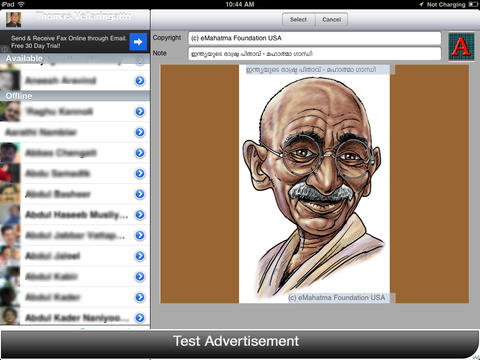Select contact name Abdul Haseeb Musliy…

[x=77, y=215]
